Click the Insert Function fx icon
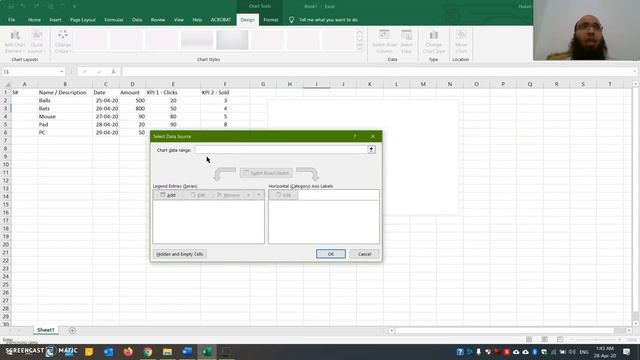 (x=113, y=72)
